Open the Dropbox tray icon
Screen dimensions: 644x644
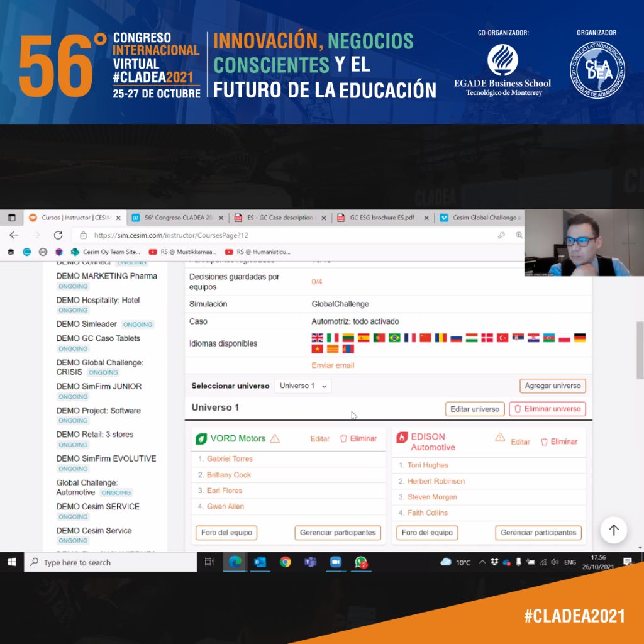(494, 562)
